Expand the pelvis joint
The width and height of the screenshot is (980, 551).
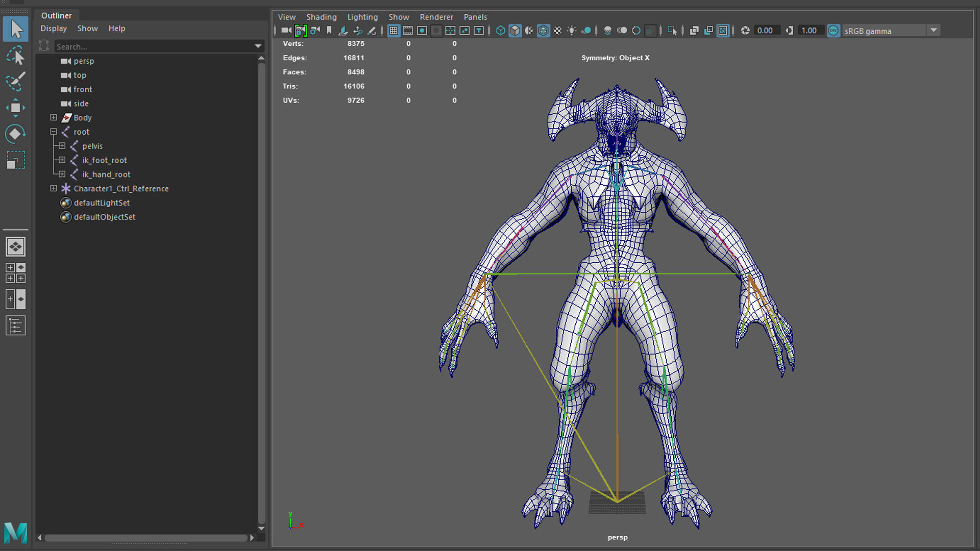[x=62, y=146]
